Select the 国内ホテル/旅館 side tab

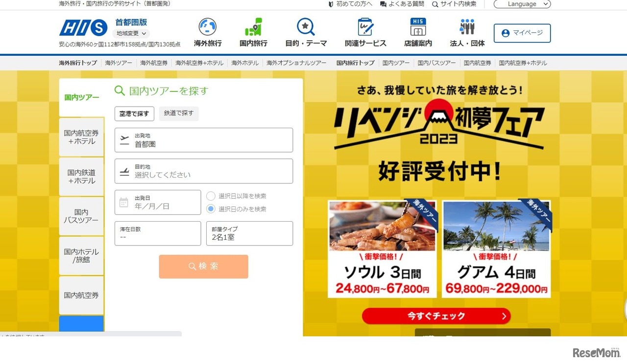pos(81,256)
